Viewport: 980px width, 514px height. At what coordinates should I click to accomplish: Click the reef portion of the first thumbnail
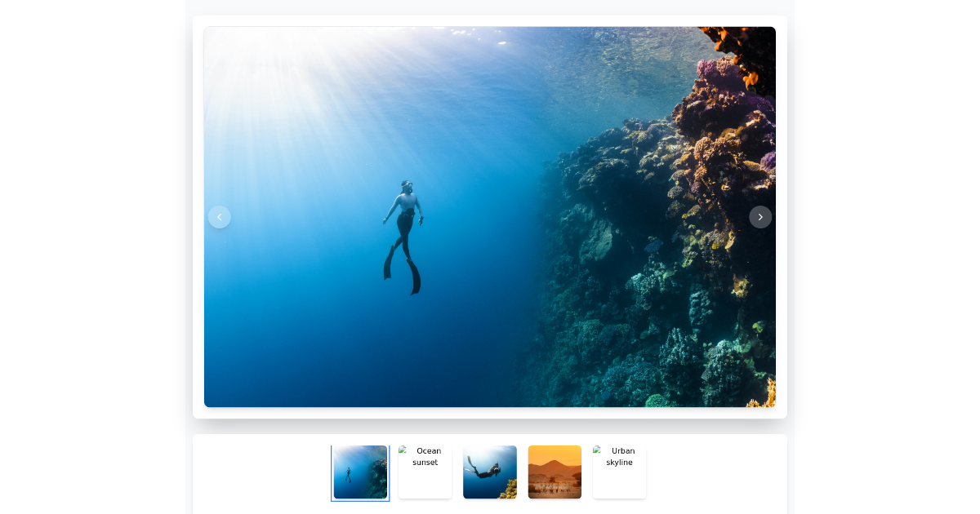coord(378,477)
